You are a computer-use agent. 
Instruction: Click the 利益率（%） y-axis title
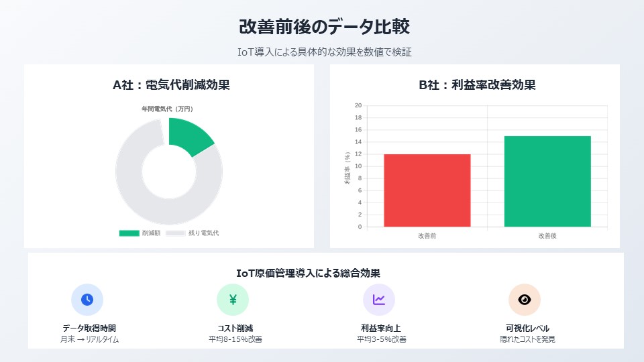(x=347, y=168)
